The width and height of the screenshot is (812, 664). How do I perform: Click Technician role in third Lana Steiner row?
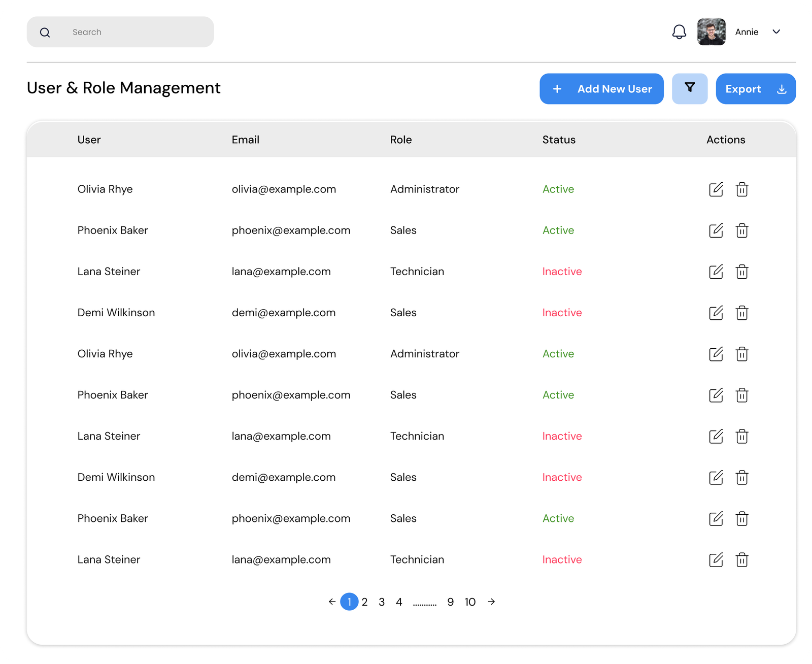click(x=417, y=559)
